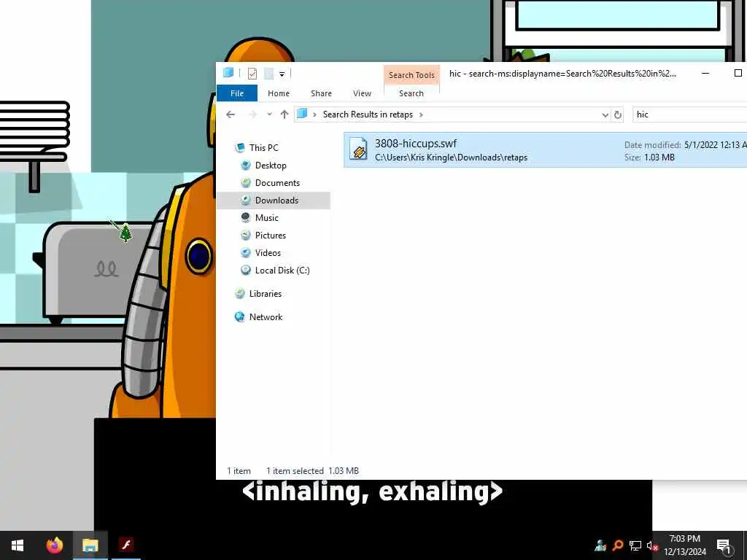747x560 pixels.
Task: Switch to the Home ribbon tab
Action: (x=278, y=93)
